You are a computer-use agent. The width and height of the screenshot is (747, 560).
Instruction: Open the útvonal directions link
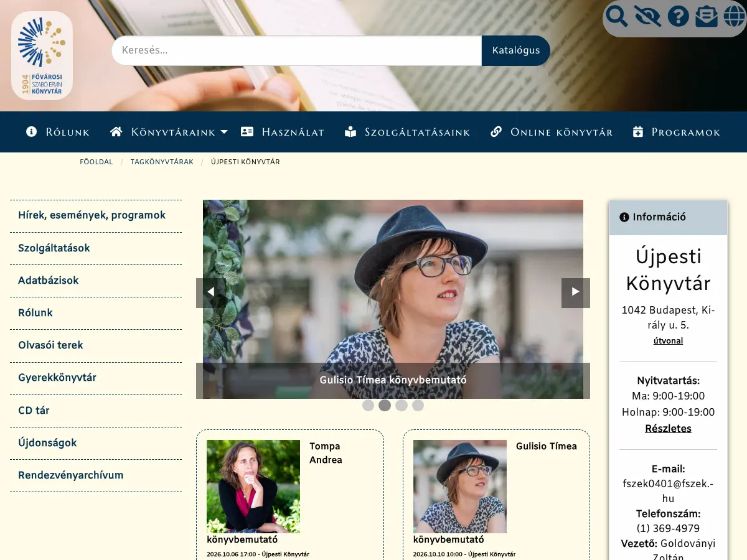[x=668, y=341]
